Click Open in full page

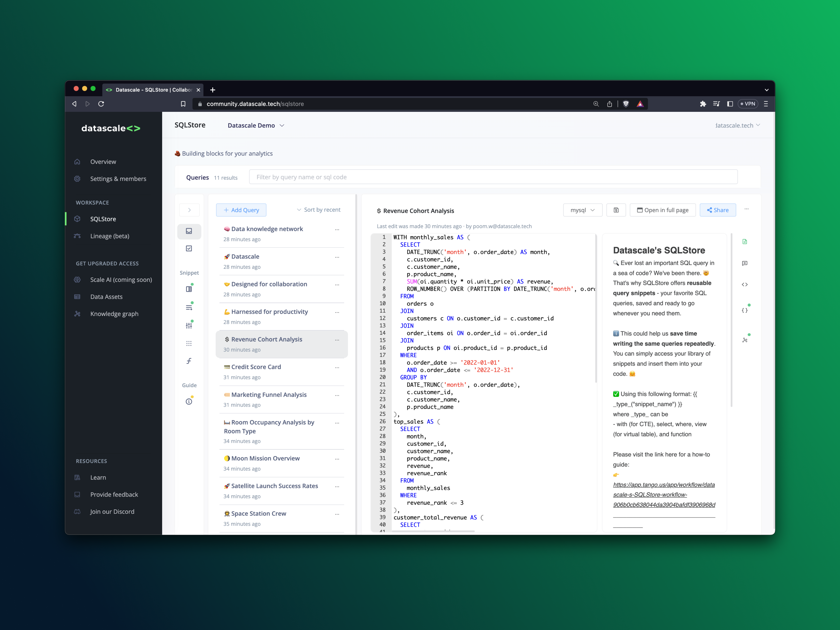(663, 210)
